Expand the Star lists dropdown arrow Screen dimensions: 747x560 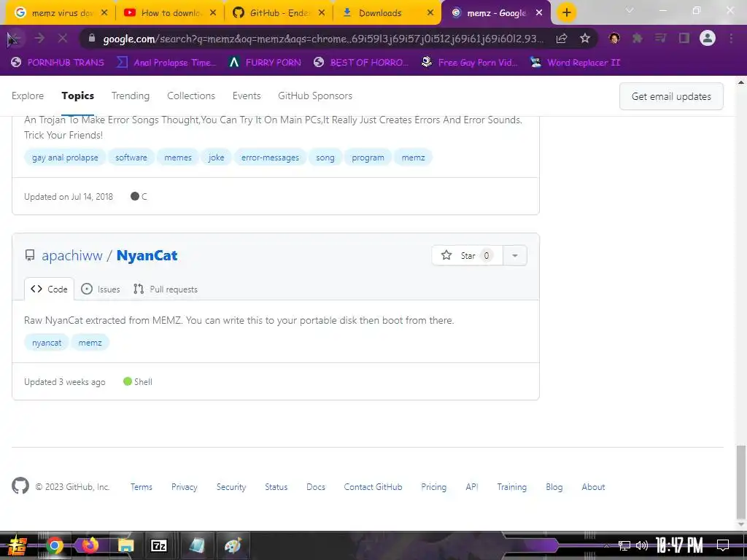pos(515,256)
